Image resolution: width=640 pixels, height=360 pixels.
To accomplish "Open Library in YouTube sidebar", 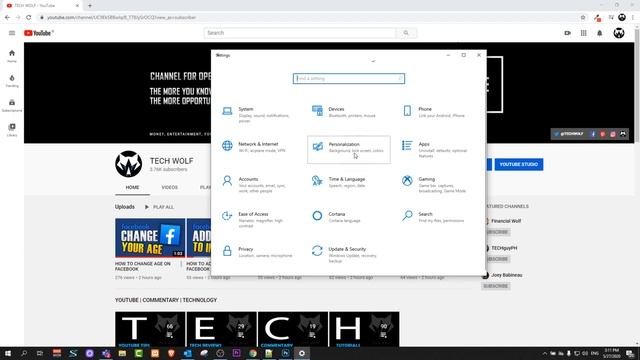I will click(x=12, y=130).
